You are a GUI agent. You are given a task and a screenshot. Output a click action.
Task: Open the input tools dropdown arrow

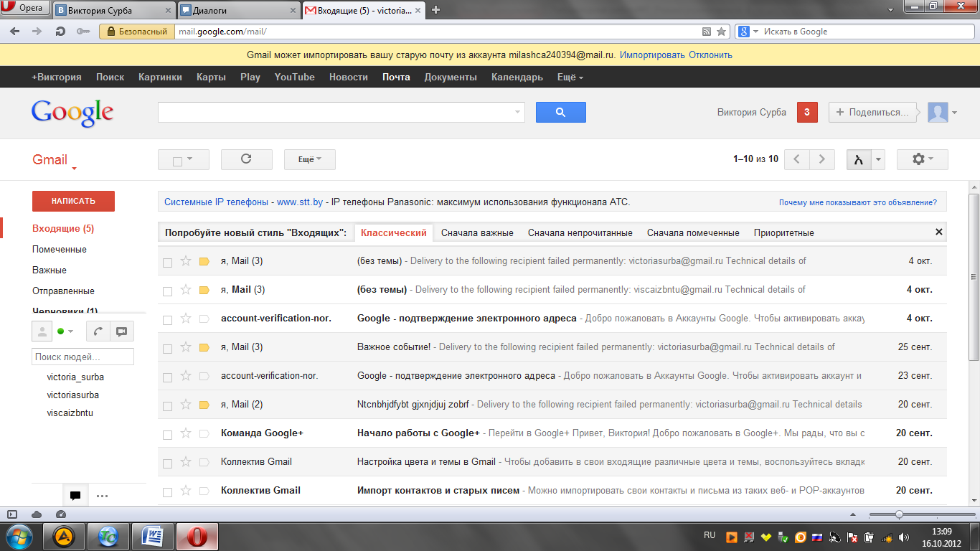879,159
